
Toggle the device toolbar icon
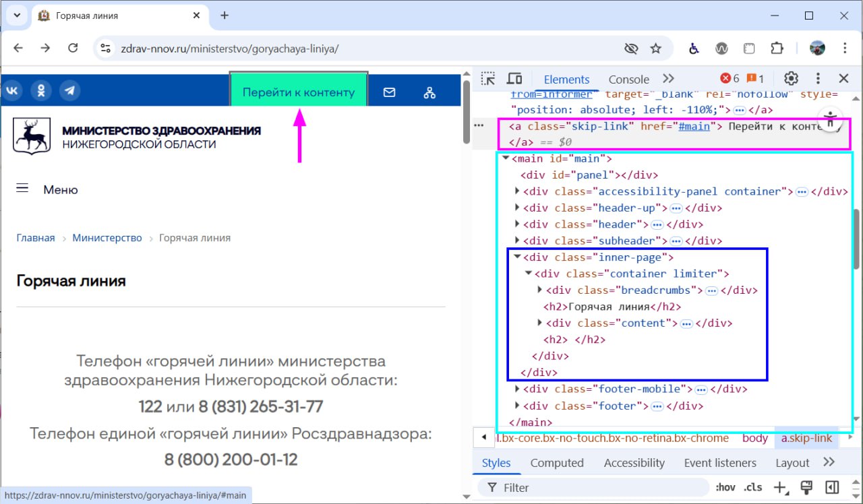(514, 79)
